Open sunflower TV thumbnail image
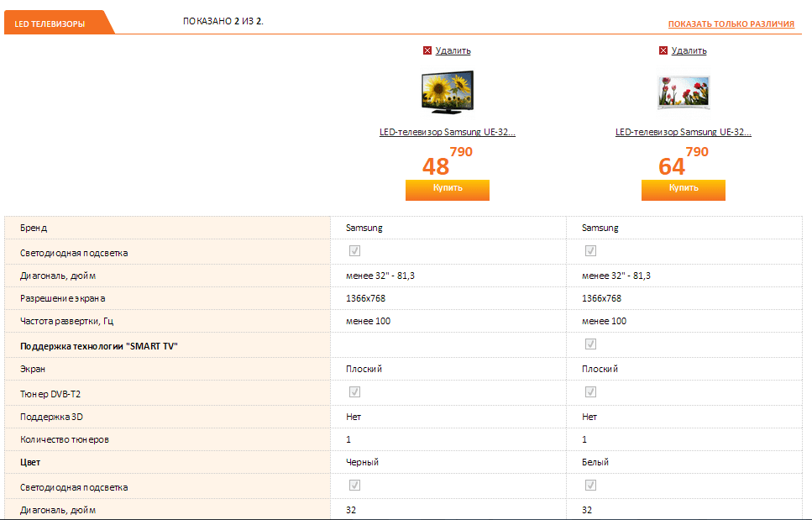The height and width of the screenshot is (520, 812). pyautogui.click(x=448, y=92)
